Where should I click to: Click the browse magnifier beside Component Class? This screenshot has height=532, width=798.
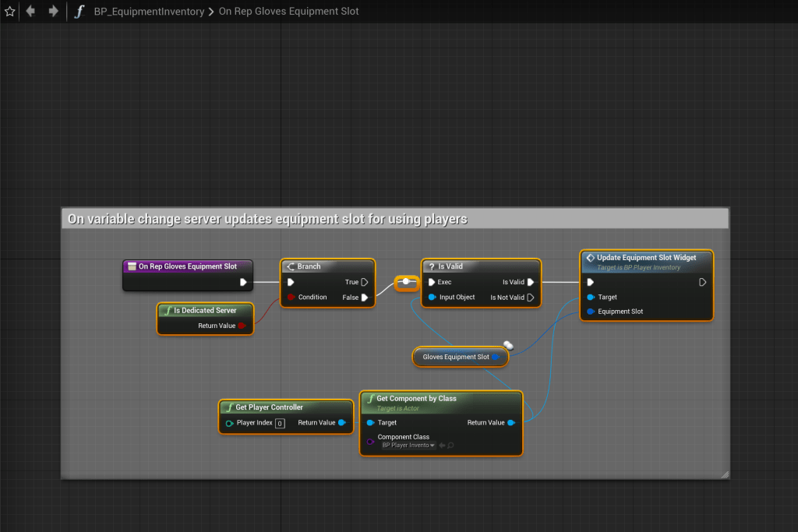click(x=450, y=446)
